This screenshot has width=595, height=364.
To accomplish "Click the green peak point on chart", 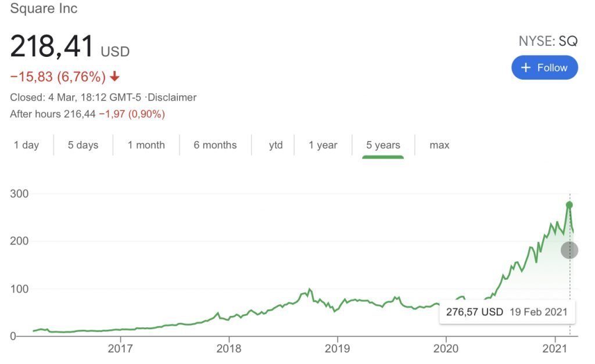I will pos(569,205).
